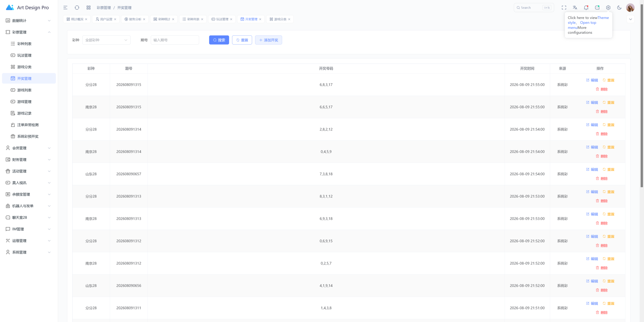Click the page vertical scrollbar
Screen dimensions: 644x322
[642, 96]
